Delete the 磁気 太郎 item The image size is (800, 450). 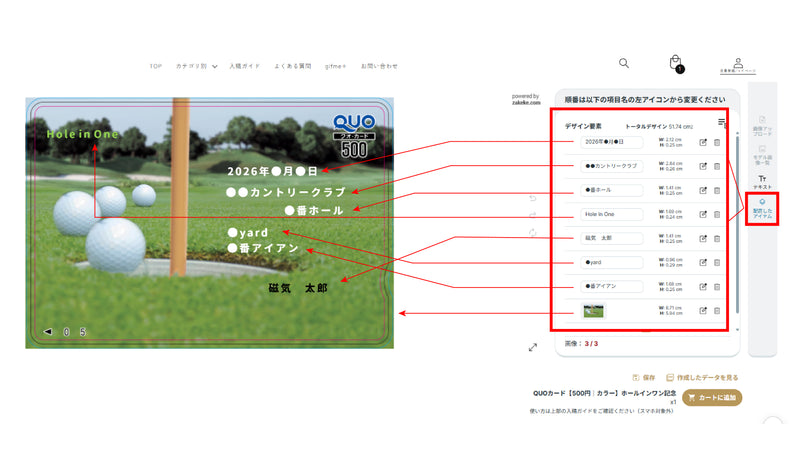pos(717,238)
